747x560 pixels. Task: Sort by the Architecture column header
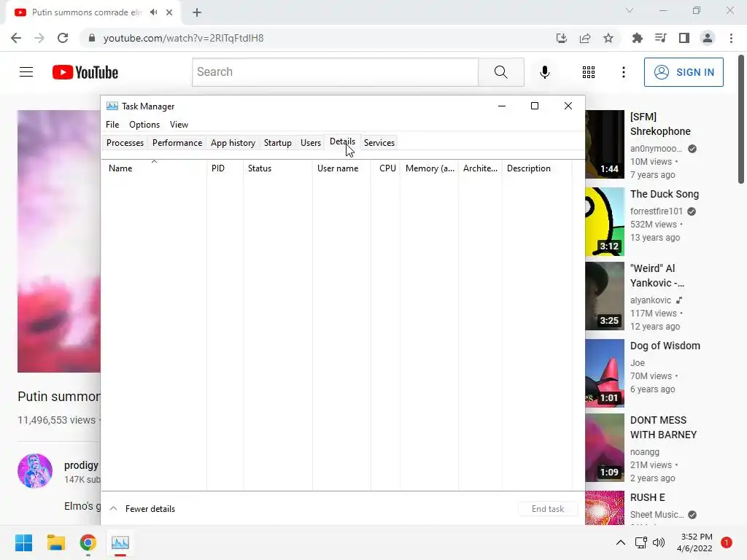(480, 168)
